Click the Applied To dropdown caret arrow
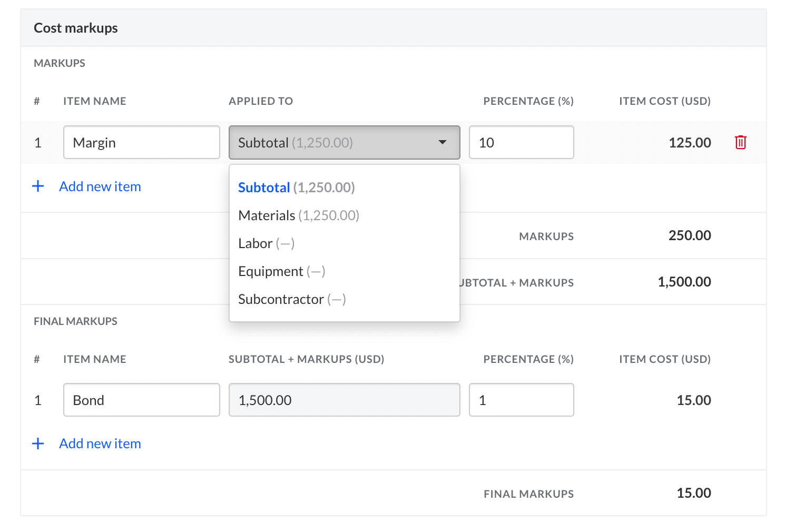Screen dimensions: 785x532 point(442,142)
